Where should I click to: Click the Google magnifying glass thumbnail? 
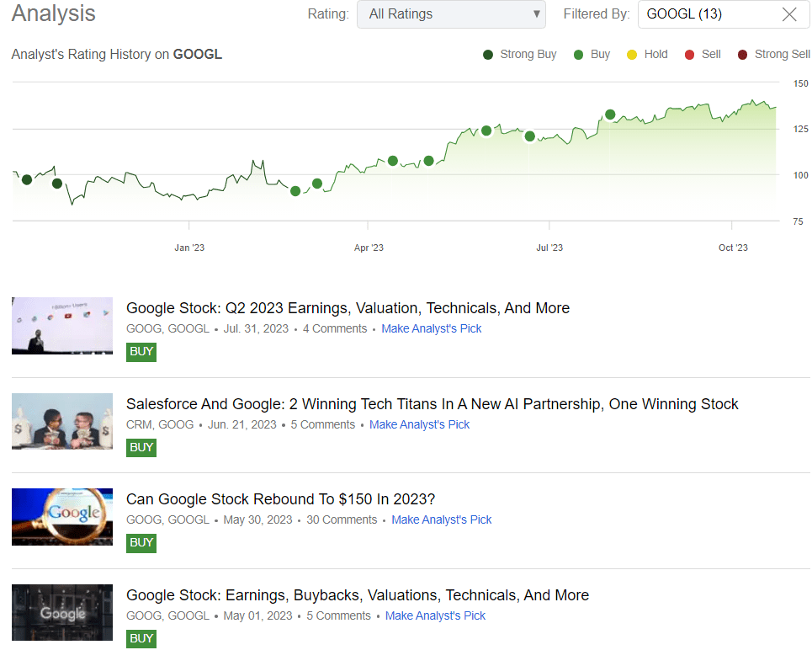[62, 516]
